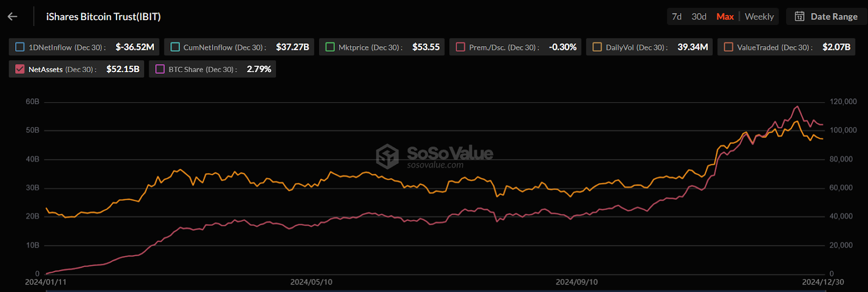Click the 20B left axis label

(x=33, y=216)
